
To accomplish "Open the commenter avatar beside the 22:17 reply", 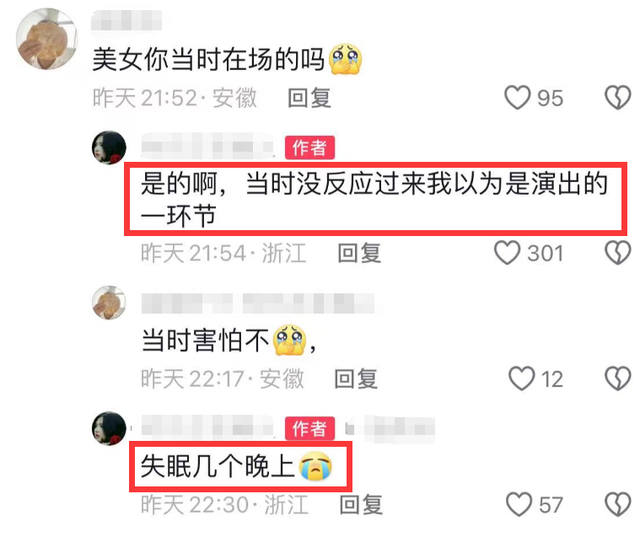I will pyautogui.click(x=109, y=302).
